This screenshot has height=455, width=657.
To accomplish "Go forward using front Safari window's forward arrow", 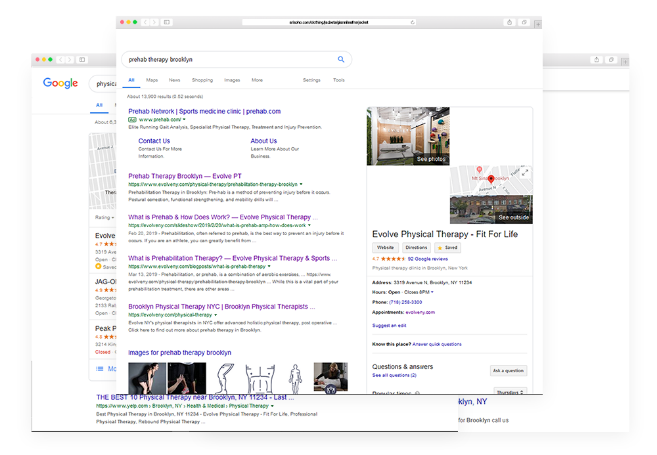I will [154, 22].
